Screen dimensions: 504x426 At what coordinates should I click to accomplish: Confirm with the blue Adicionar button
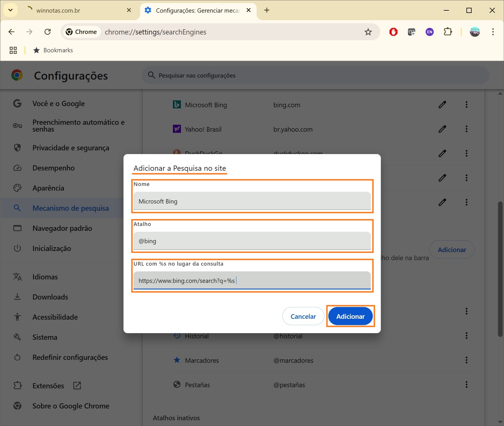[x=350, y=316]
